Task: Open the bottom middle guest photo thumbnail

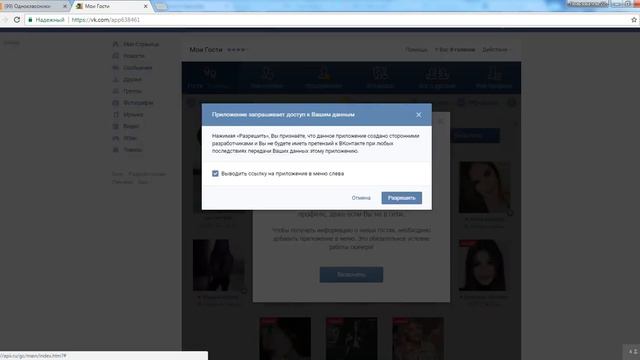Action: [x=351, y=338]
